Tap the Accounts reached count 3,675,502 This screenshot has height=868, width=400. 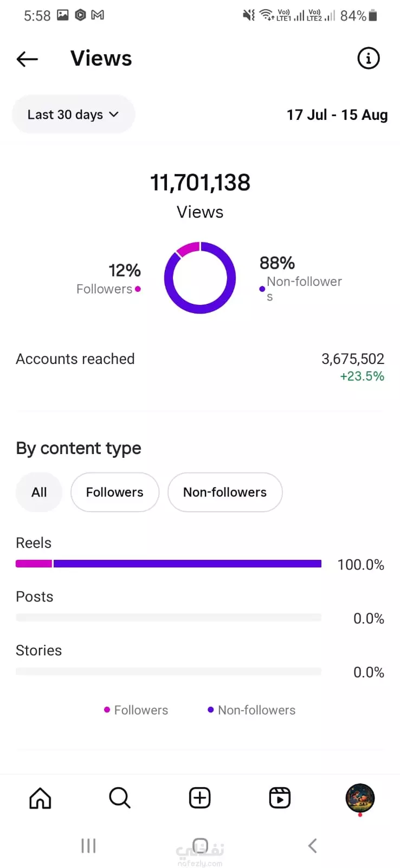coord(353,359)
